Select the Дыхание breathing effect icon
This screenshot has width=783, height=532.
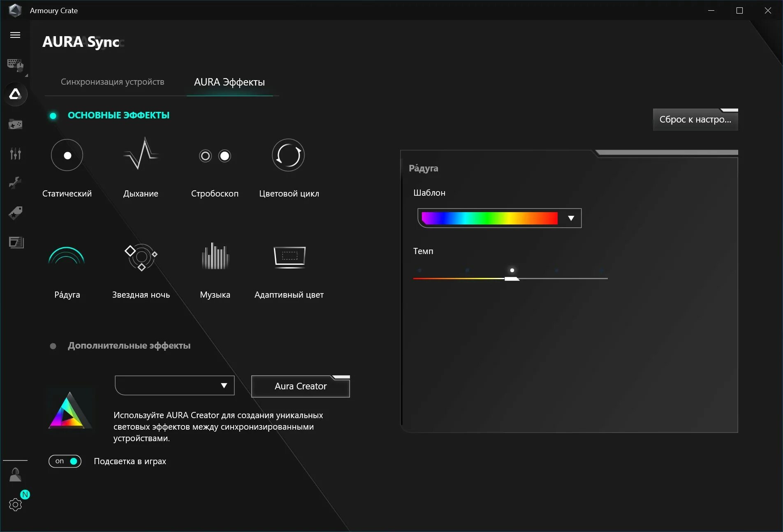(141, 154)
